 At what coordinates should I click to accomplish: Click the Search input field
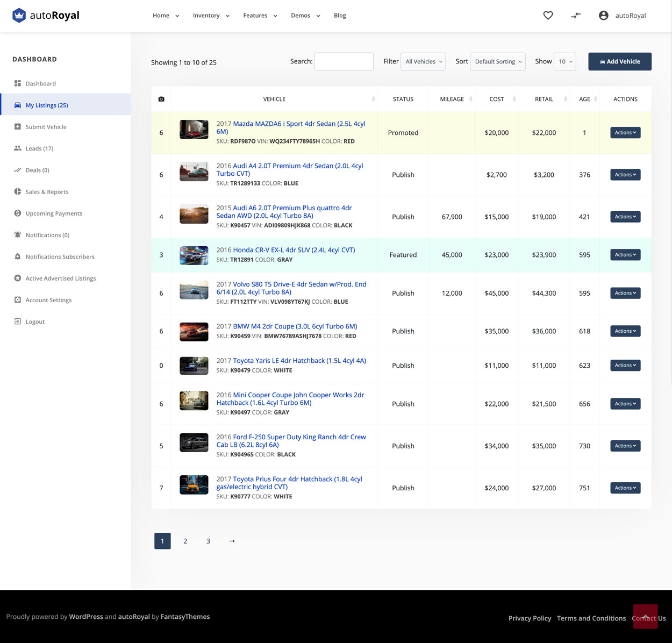(344, 61)
